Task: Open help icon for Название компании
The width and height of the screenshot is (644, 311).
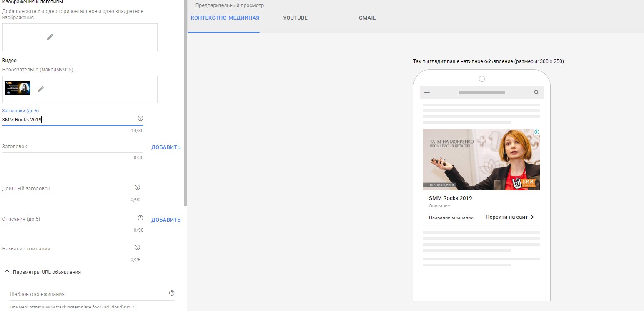Action: click(x=138, y=247)
